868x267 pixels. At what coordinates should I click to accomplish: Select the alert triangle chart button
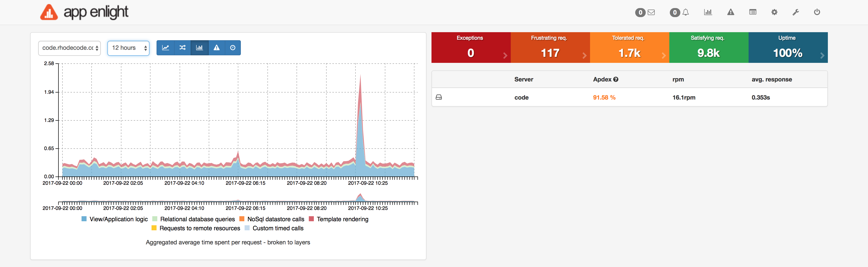pos(217,48)
